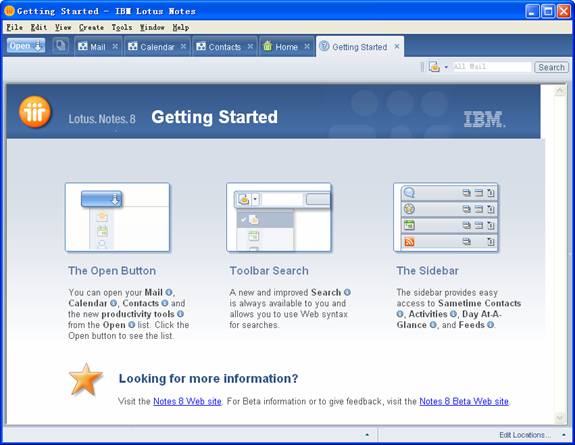Expand the status bar up-arrow popup

[367, 435]
